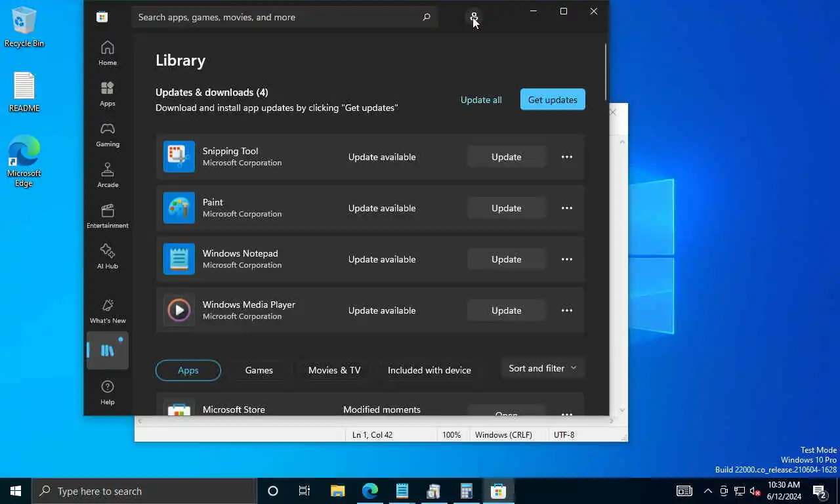The image size is (840, 504).
Task: Click the Snipping Tool app icon
Action: click(x=179, y=157)
